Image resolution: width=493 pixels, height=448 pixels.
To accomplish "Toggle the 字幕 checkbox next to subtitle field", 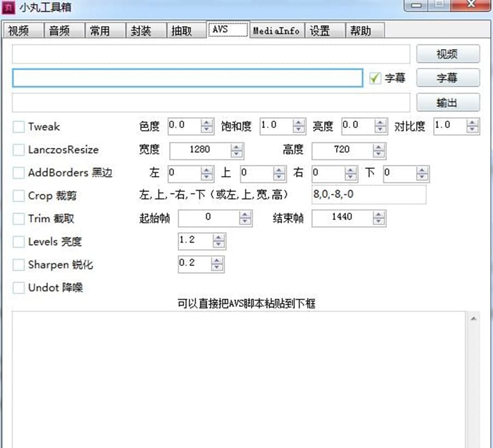I will click(376, 78).
